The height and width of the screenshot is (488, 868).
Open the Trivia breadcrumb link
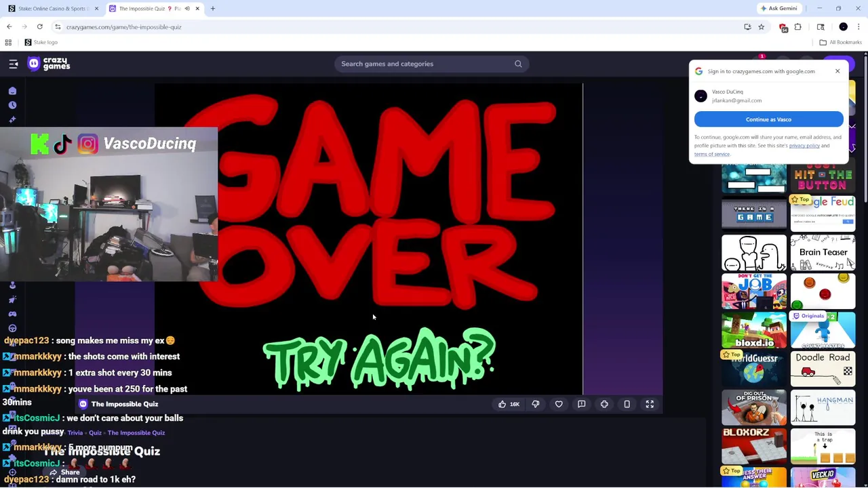(x=75, y=432)
